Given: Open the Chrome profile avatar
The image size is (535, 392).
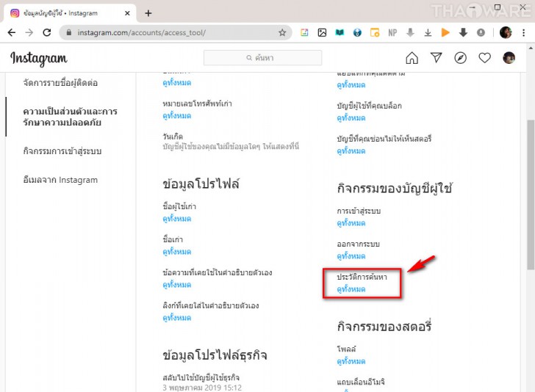Looking at the screenshot, I should (506, 33).
